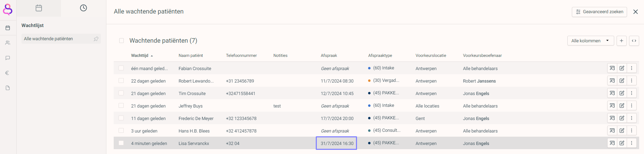Pin the 'Alle wachtende patiënten' list
Screen dimensions: 644x154
pyautogui.click(x=96, y=39)
